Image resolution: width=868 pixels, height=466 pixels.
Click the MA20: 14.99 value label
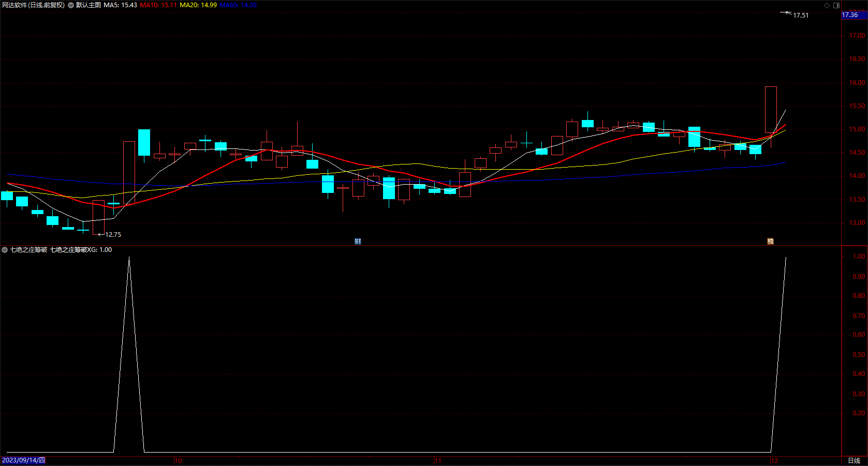198,5
